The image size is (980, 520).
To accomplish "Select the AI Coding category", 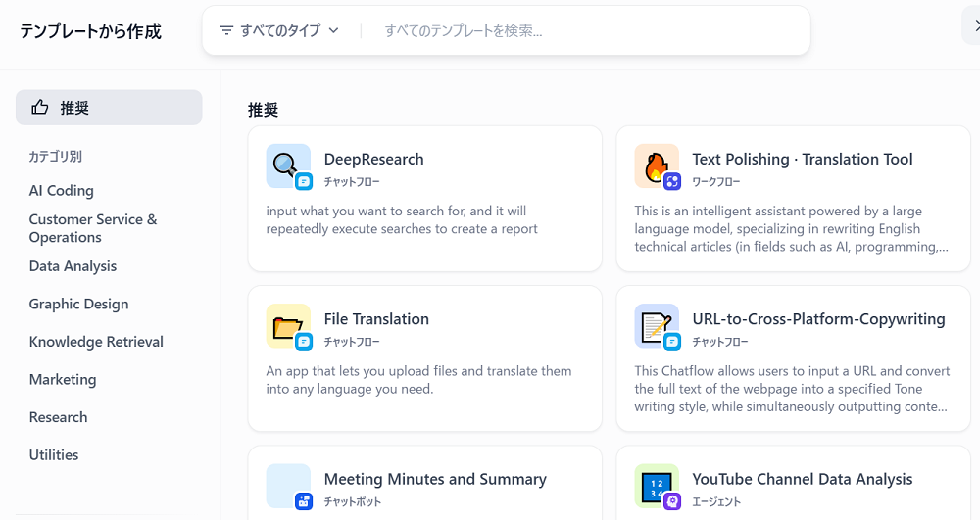I will coord(62,191).
